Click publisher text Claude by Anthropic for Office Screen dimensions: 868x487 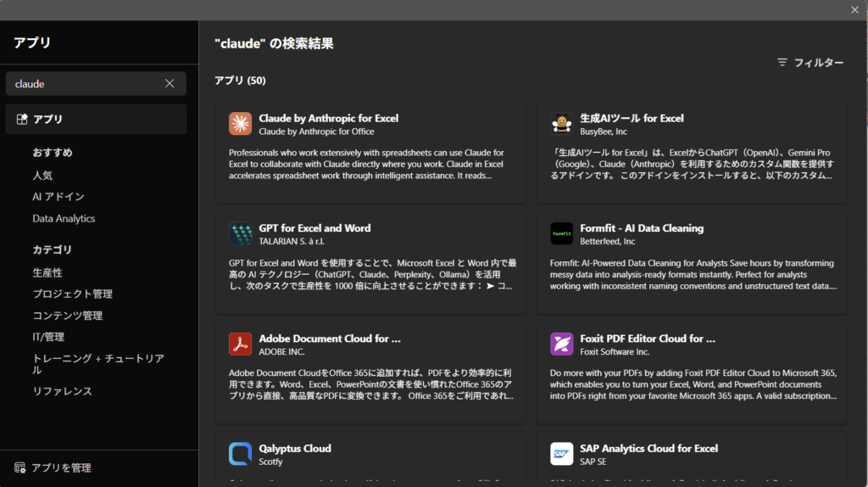[x=317, y=132]
